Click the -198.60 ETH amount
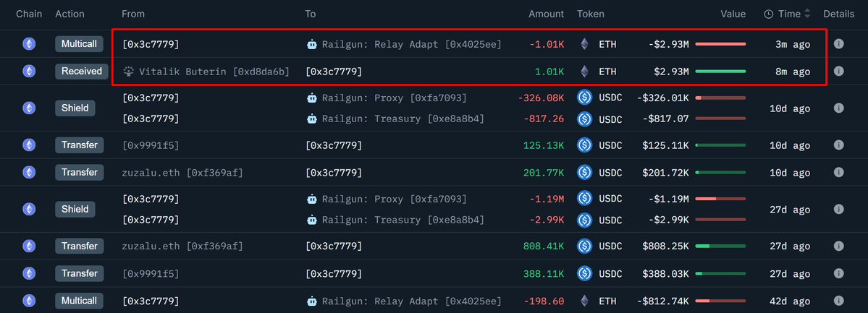 (x=544, y=301)
